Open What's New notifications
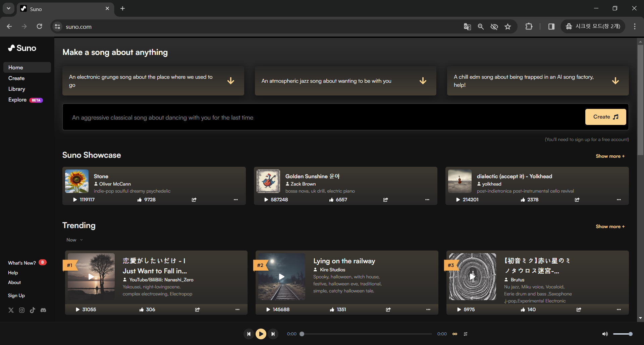The image size is (644, 345). coord(27,263)
